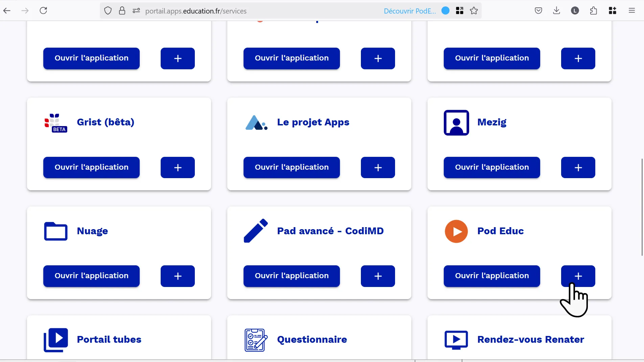Click the Portail tubes video icon

click(x=56, y=340)
